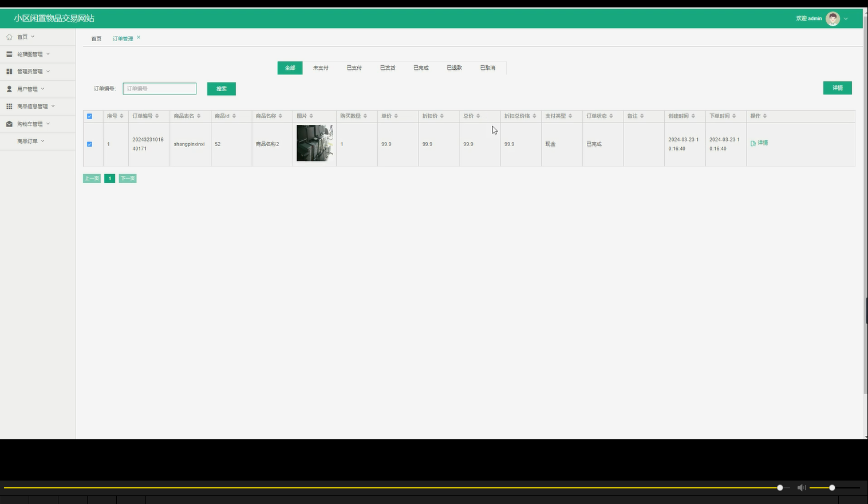The height and width of the screenshot is (504, 868).
Task: Open the admin account dropdown chevron
Action: tap(845, 18)
